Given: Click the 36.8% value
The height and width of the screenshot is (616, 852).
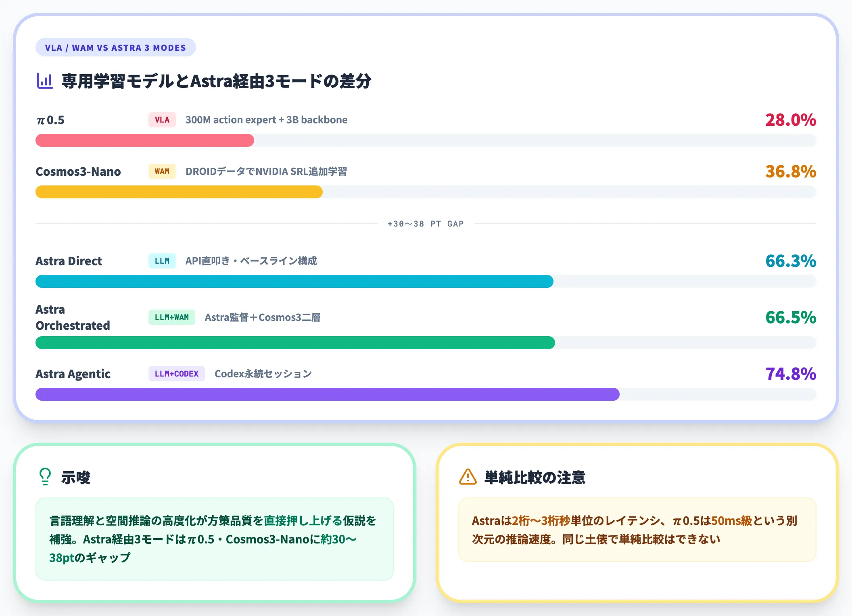Looking at the screenshot, I should 791,171.
